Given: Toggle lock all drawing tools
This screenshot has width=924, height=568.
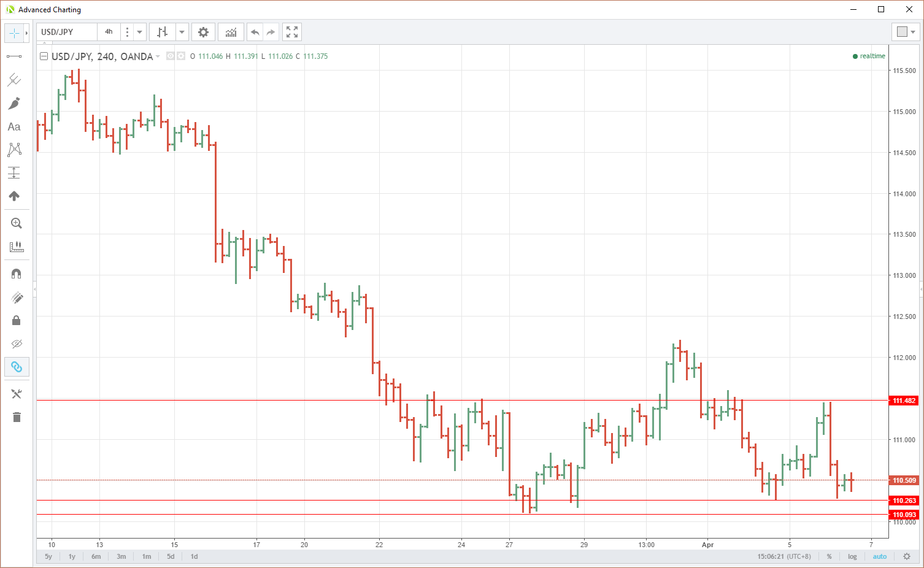Looking at the screenshot, I should coord(17,321).
